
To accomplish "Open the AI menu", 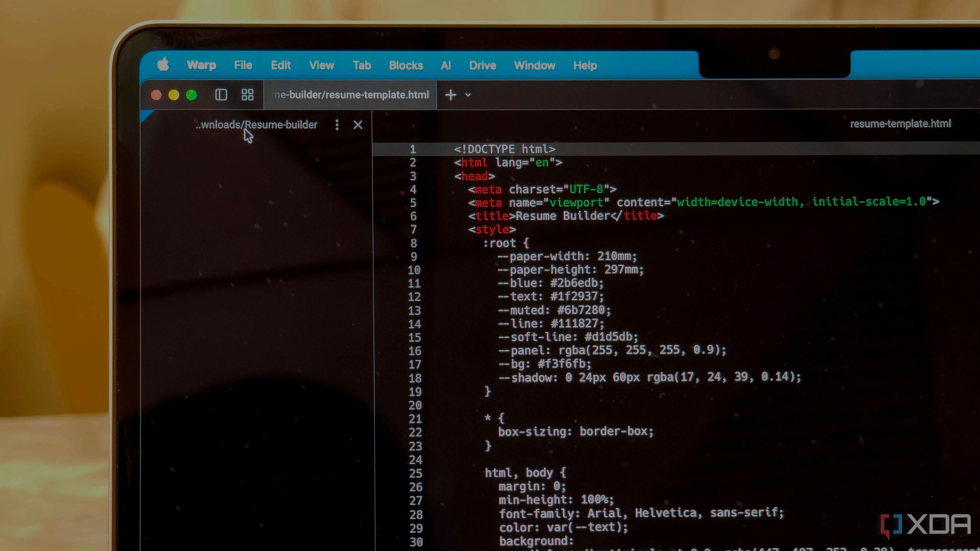I will click(446, 65).
